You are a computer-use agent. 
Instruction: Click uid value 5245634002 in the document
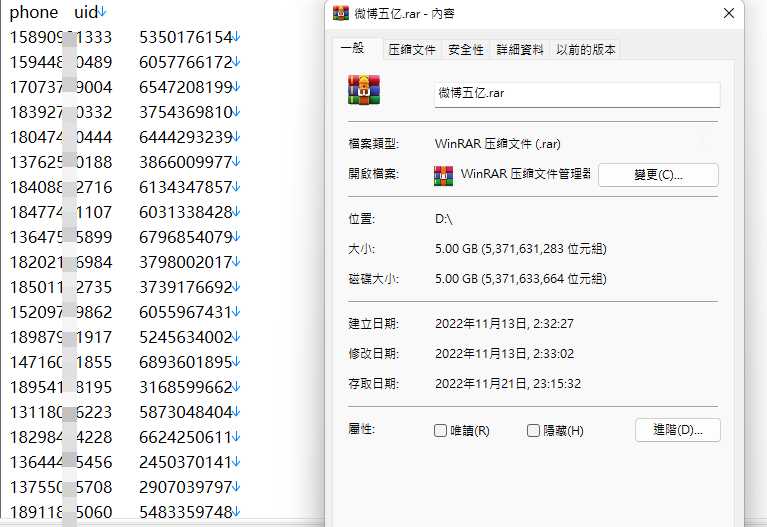185,337
